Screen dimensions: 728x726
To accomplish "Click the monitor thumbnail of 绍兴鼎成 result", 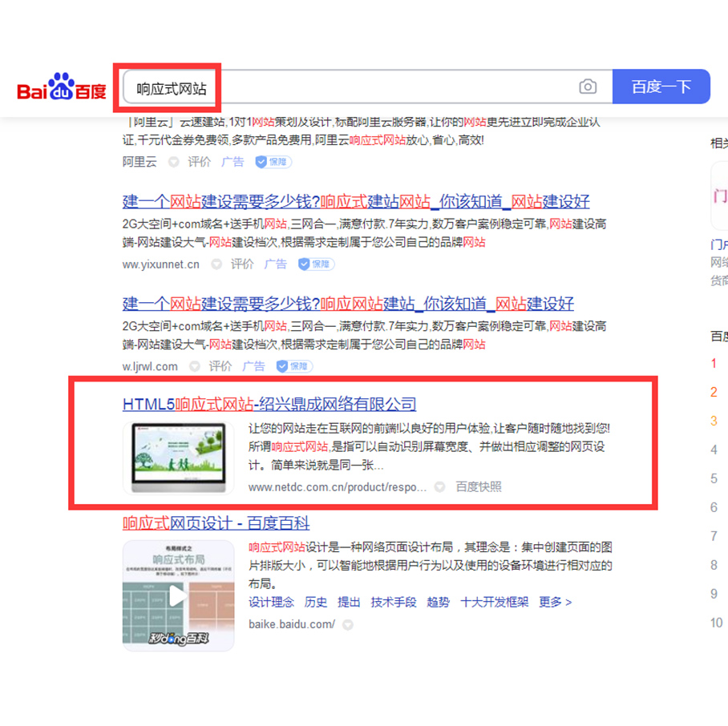I will click(x=178, y=458).
